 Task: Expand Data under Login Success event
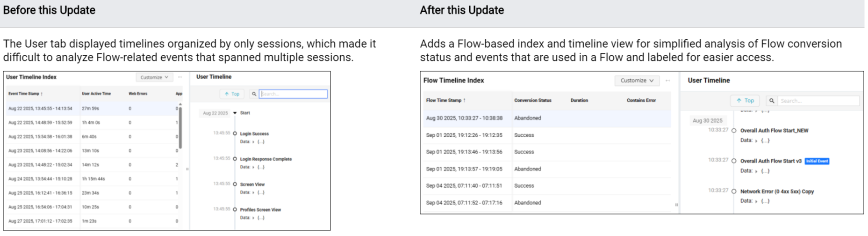[x=254, y=142]
